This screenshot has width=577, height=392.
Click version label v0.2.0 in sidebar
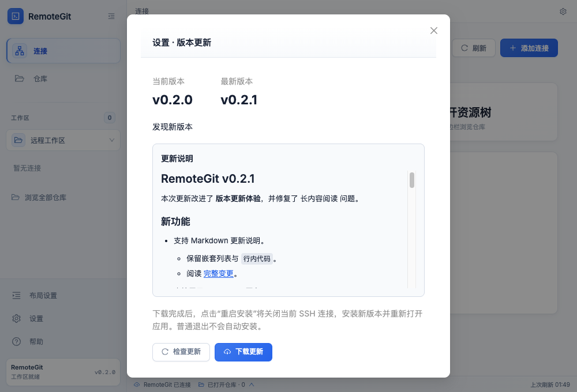pyautogui.click(x=105, y=372)
